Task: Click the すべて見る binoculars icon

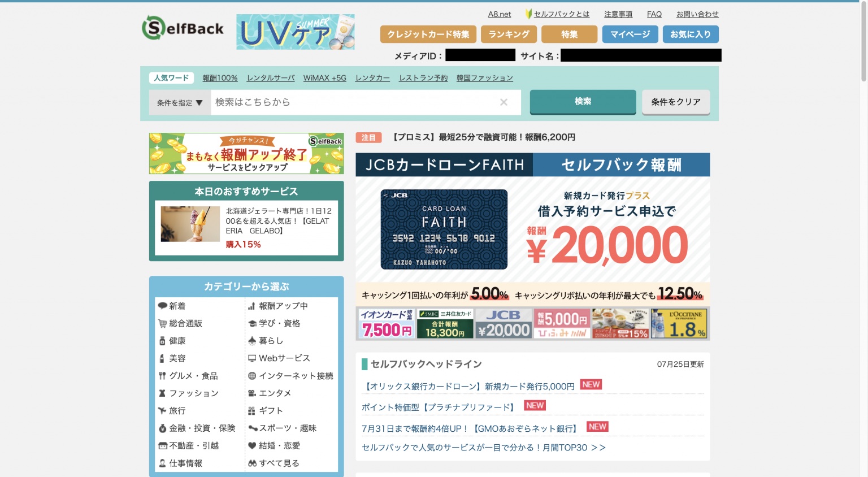Action: click(x=252, y=463)
